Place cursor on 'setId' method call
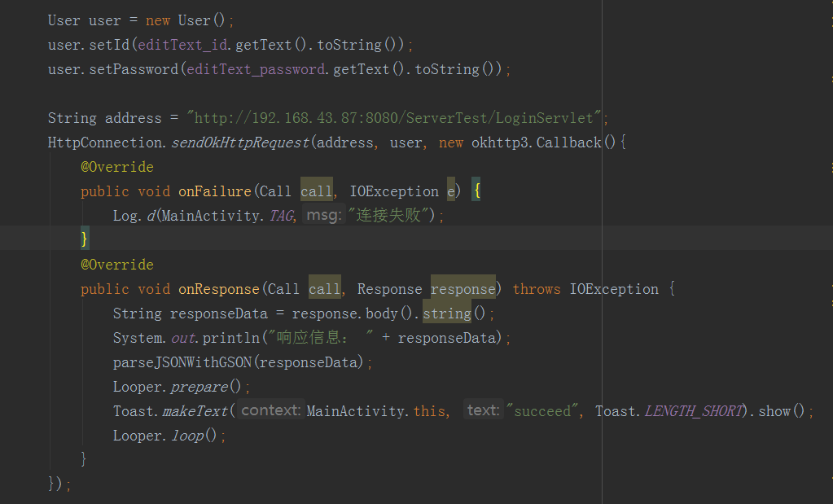 point(109,45)
